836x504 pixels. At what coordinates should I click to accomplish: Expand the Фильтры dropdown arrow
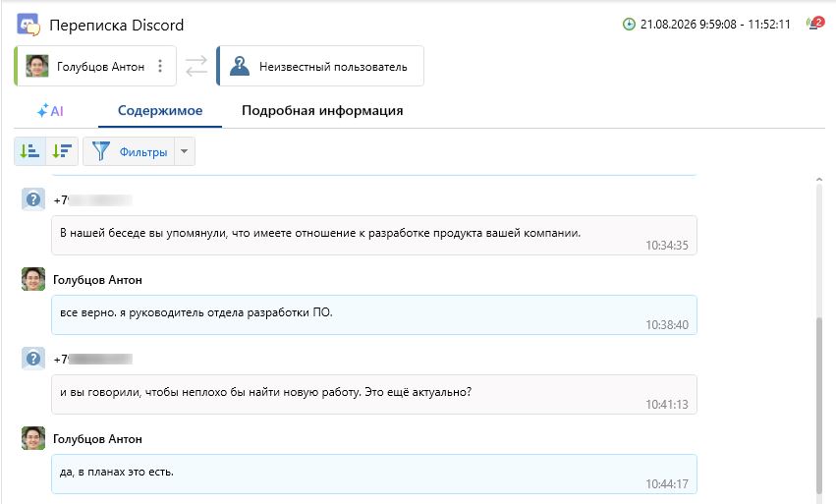(185, 151)
